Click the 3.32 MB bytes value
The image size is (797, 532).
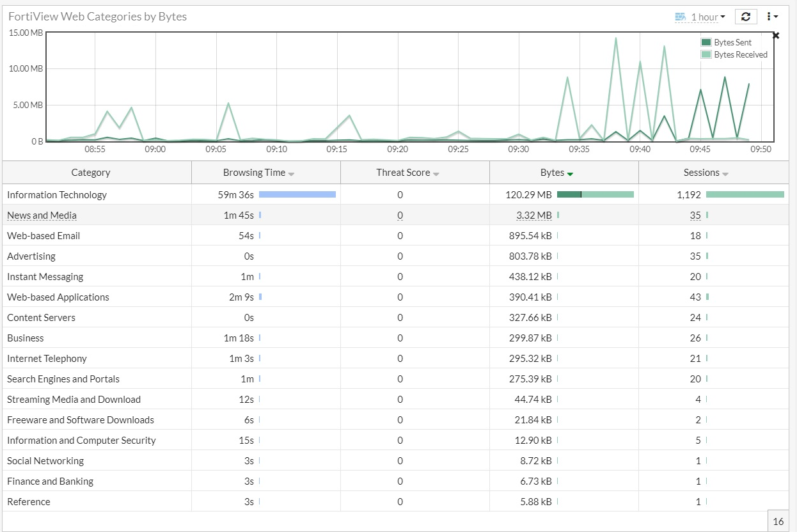pyautogui.click(x=534, y=215)
